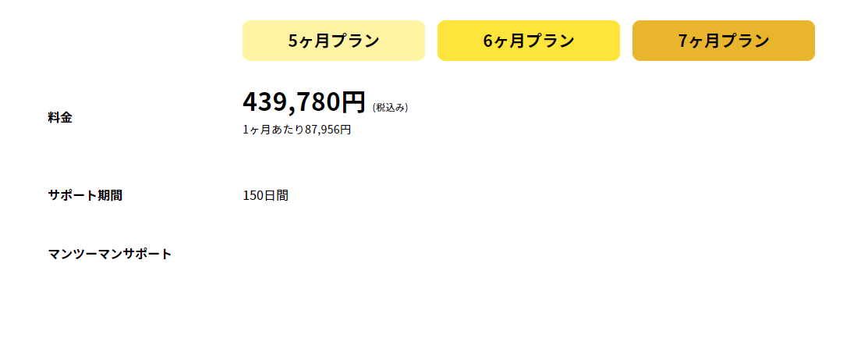Viewport: 868px width, 342px height.
Task: Click the digit 5 on the first plan button
Action: click(292, 41)
